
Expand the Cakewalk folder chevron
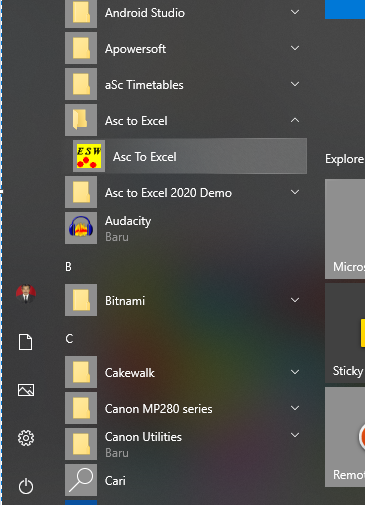(x=295, y=372)
